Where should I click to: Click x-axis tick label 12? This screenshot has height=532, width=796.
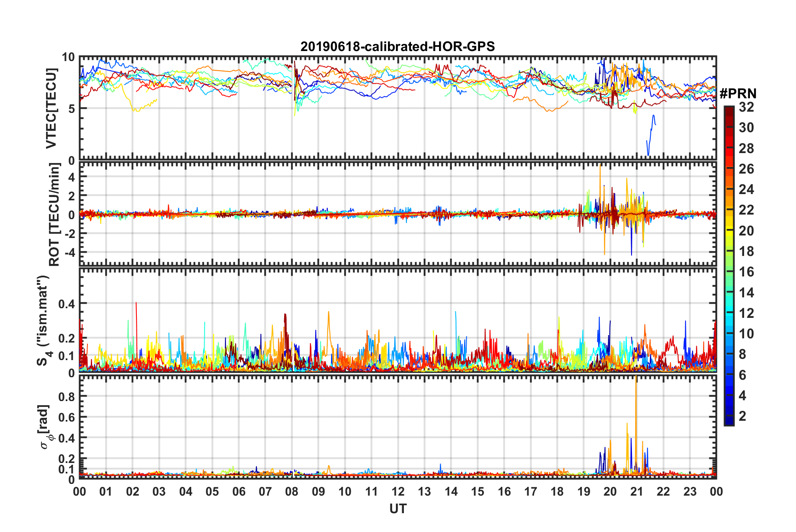click(x=398, y=491)
